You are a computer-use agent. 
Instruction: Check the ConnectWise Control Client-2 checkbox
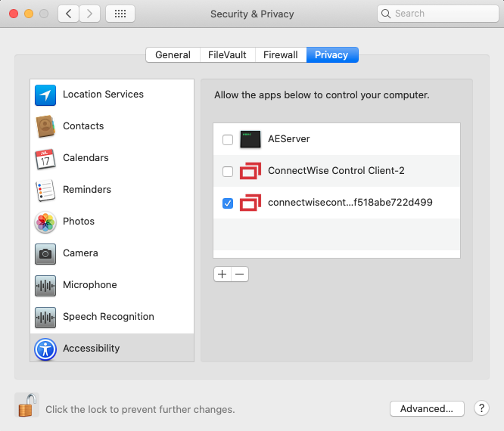point(228,172)
